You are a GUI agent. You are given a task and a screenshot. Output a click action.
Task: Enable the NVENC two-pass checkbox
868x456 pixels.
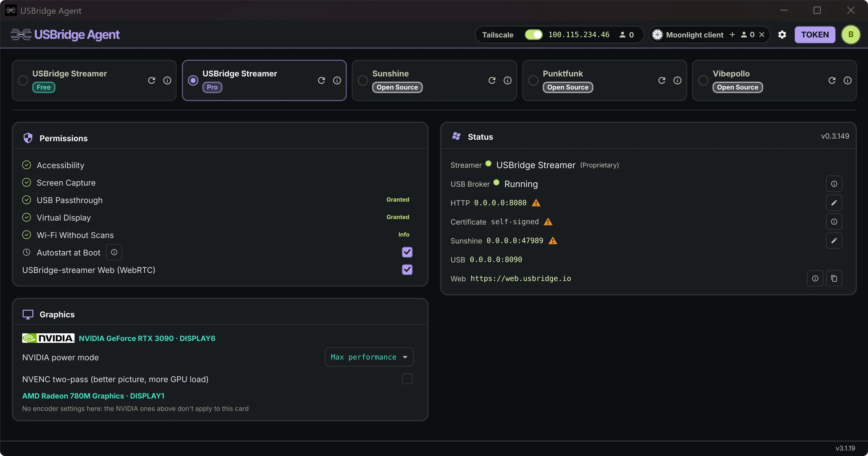click(x=407, y=379)
